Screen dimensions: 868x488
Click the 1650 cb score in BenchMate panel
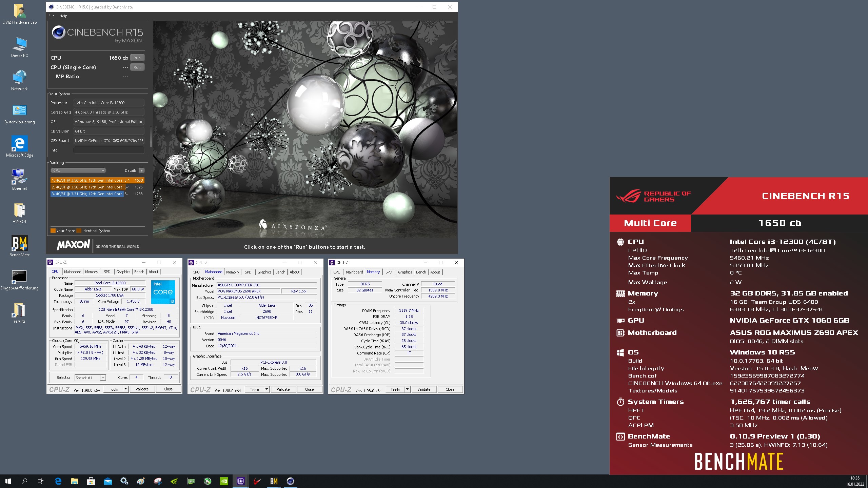click(x=780, y=223)
